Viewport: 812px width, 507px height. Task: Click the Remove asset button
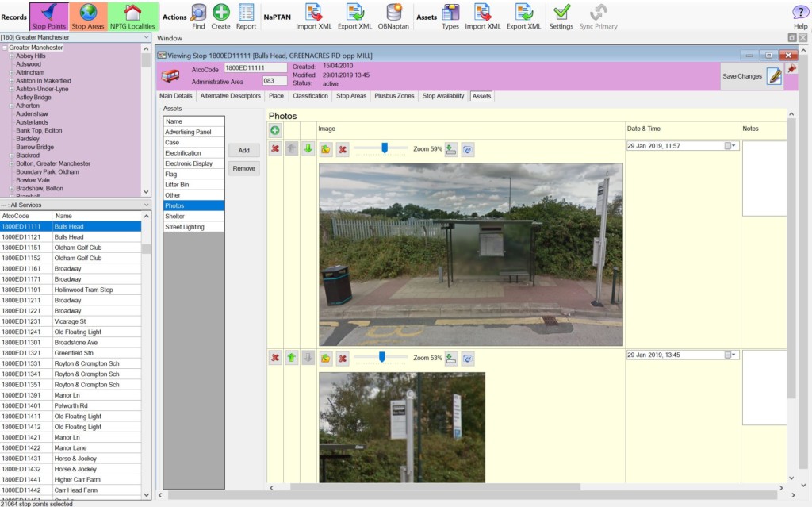pyautogui.click(x=243, y=168)
